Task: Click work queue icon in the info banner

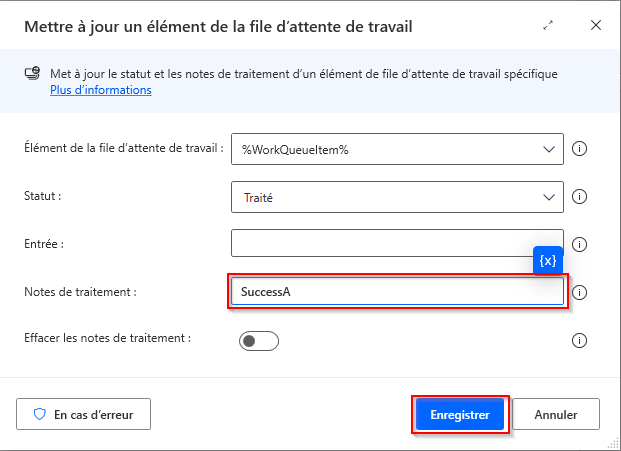Action: point(34,74)
